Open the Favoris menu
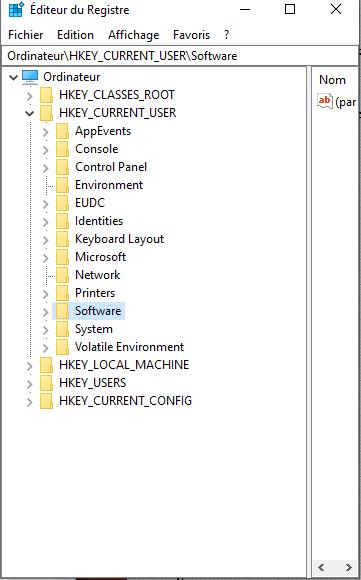The width and height of the screenshot is (361, 580). (x=191, y=35)
